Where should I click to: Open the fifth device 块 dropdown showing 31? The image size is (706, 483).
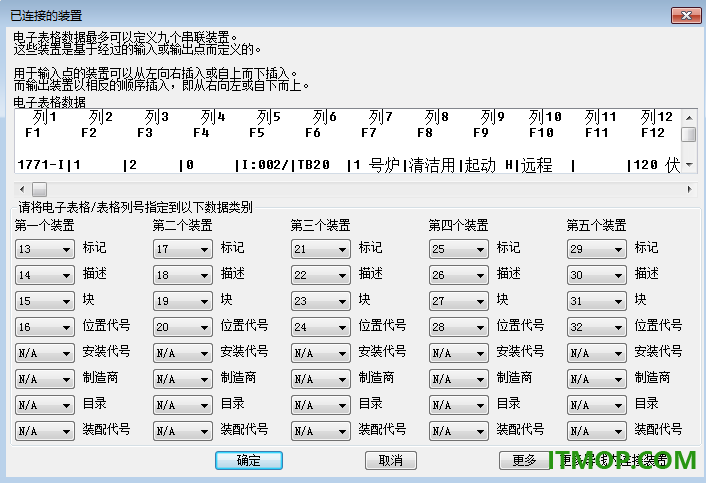click(597, 301)
